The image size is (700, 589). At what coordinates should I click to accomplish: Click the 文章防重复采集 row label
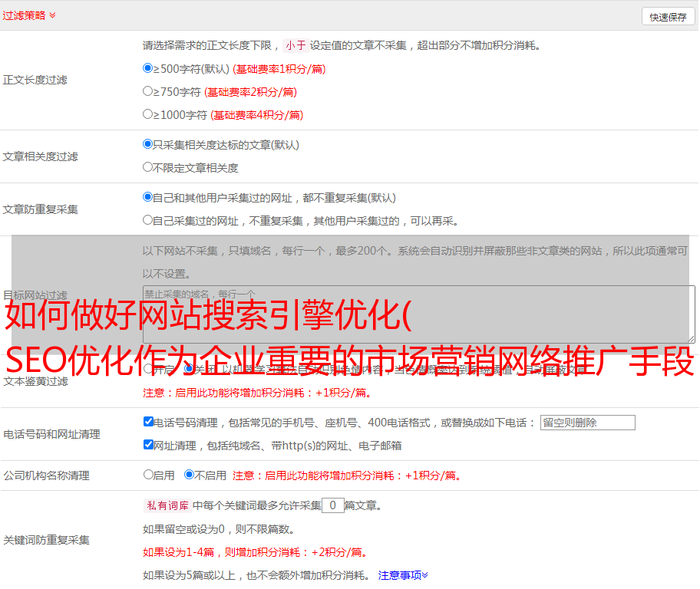coord(40,209)
